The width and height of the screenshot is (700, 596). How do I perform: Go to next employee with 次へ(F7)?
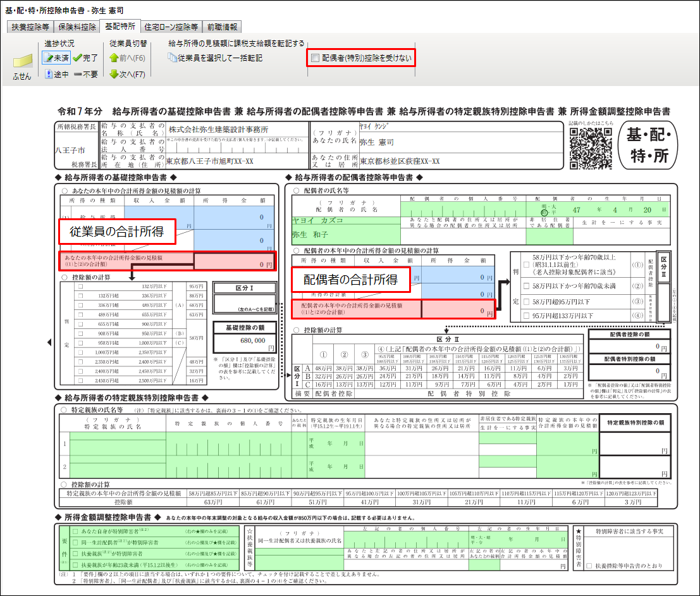[127, 74]
